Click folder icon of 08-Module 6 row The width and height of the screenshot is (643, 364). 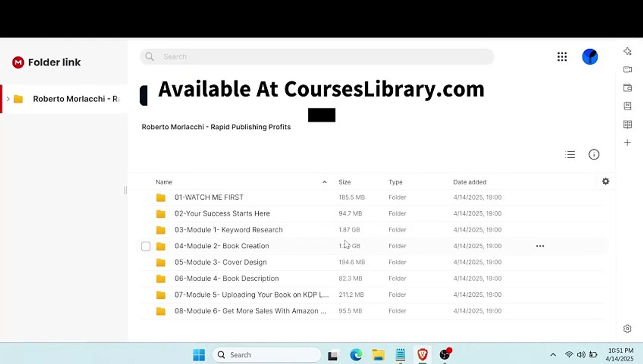tap(161, 311)
